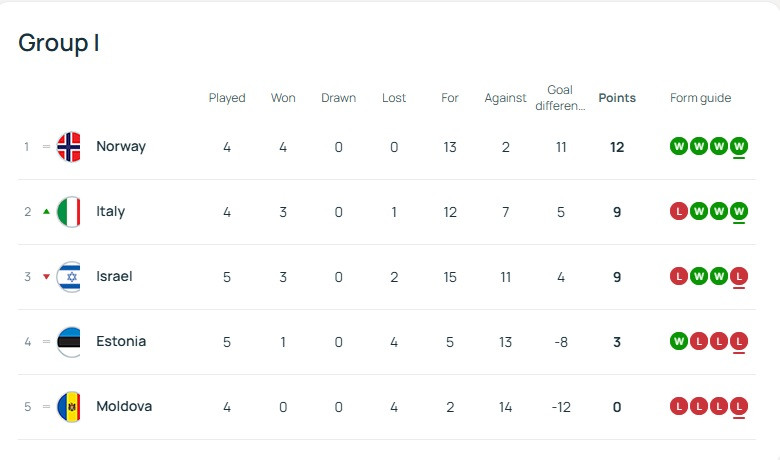Select Israel's latest underlined L form badge

coord(739,276)
